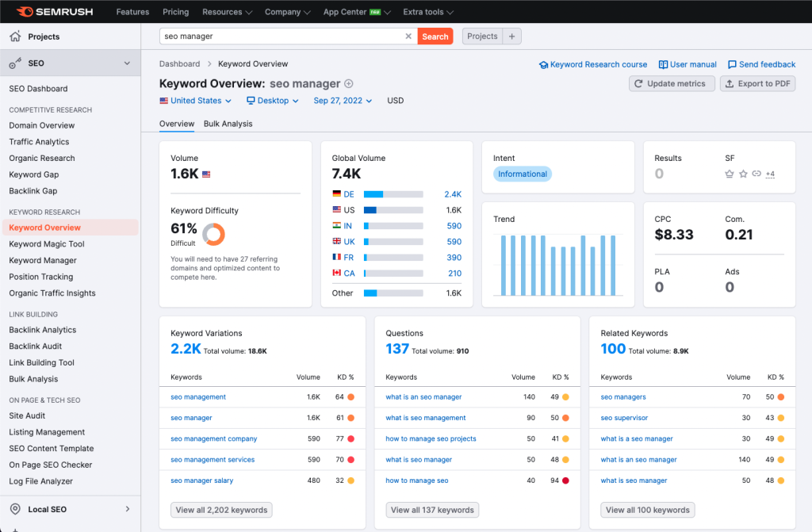The image size is (812, 532).
Task: Click the 100 related keywords count
Action: pyautogui.click(x=613, y=349)
